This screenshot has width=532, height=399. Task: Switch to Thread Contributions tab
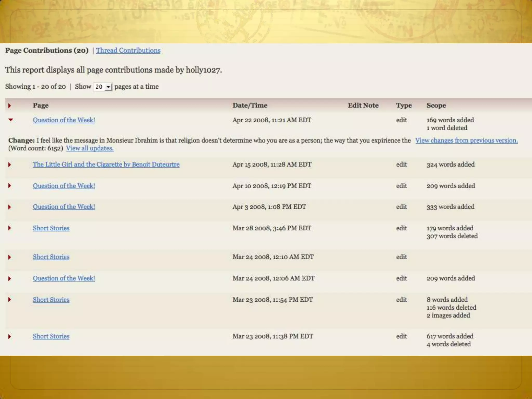point(128,50)
